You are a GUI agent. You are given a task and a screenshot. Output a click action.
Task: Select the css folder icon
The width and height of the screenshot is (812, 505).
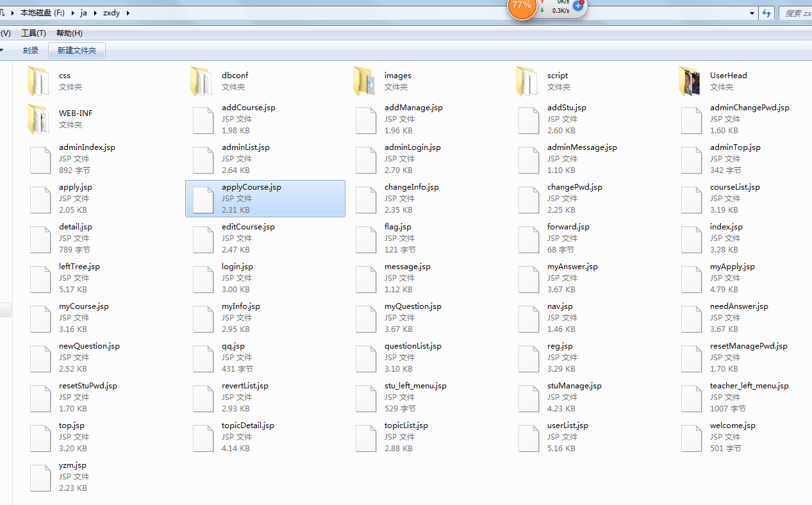(39, 81)
